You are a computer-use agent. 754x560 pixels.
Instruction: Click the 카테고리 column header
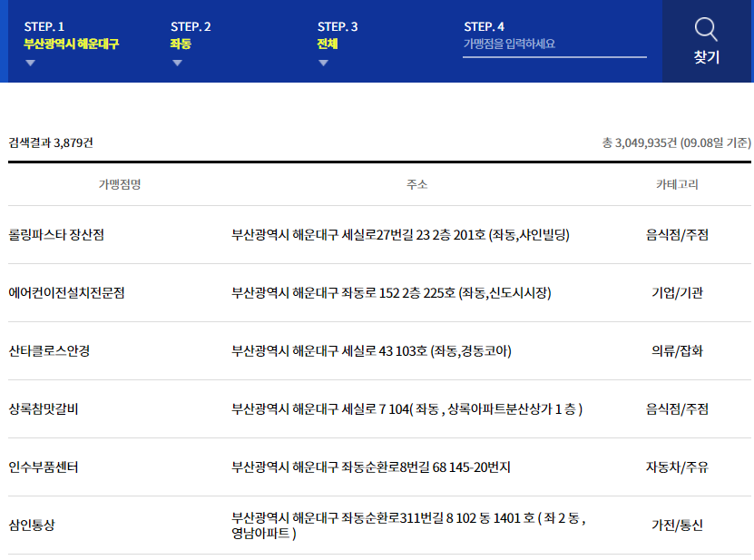point(677,184)
